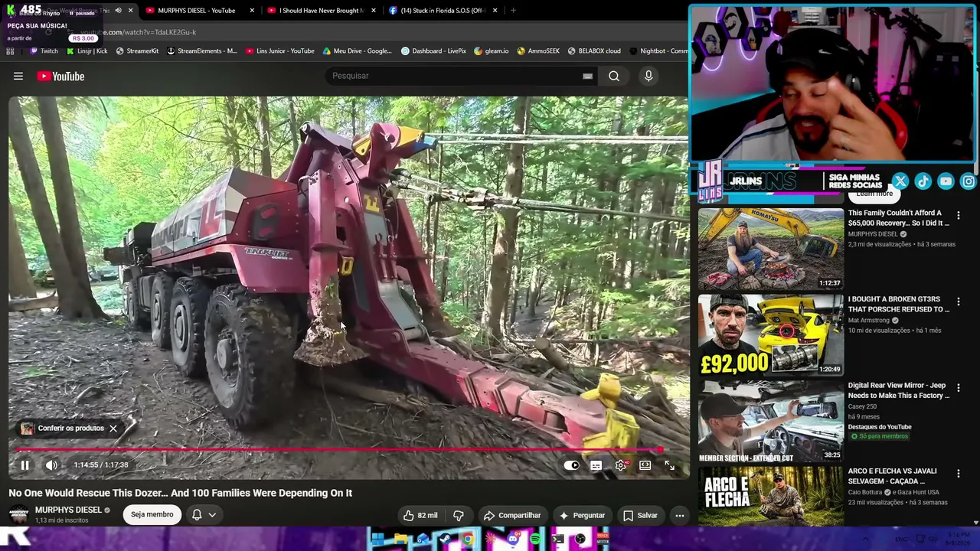
Task: Open the Linsjr | Kick bookmark
Action: pyautogui.click(x=87, y=51)
